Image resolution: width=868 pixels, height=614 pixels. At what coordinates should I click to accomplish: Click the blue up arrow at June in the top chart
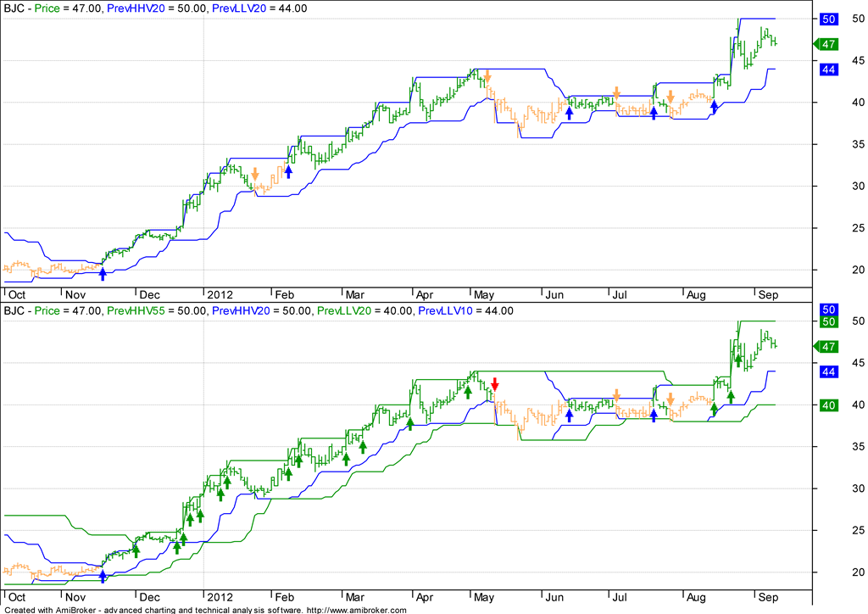(569, 112)
